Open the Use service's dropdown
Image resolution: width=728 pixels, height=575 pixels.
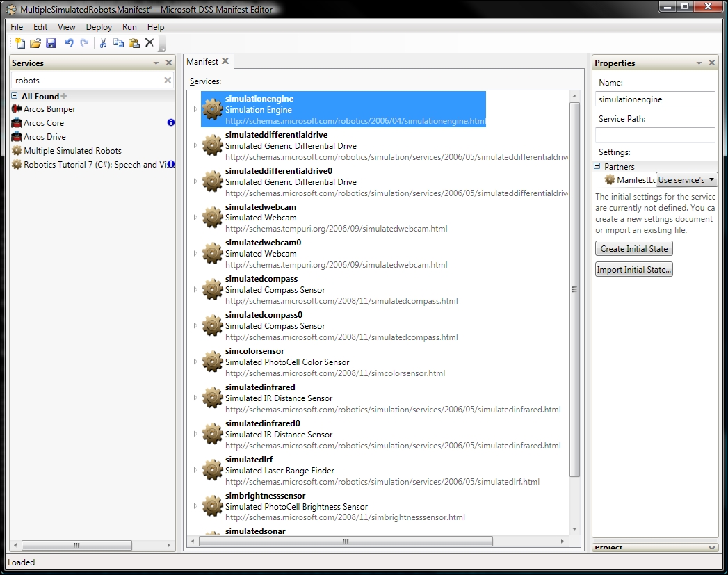tap(687, 179)
